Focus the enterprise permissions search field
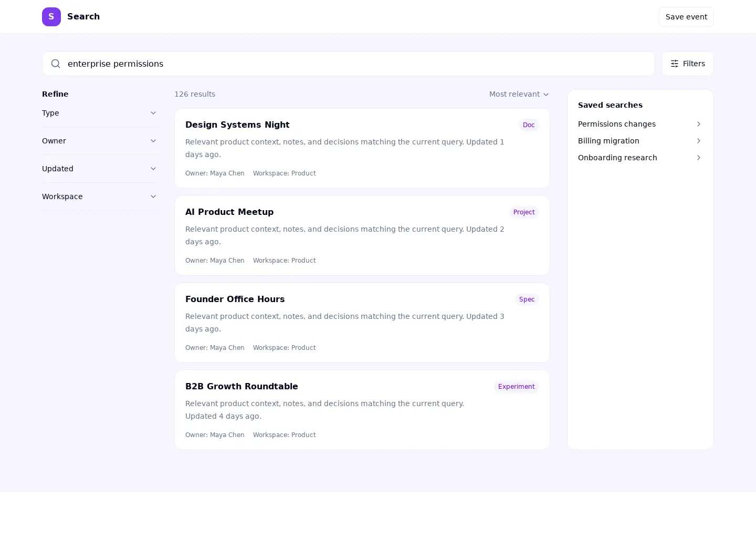The width and height of the screenshot is (756, 538). (x=349, y=64)
